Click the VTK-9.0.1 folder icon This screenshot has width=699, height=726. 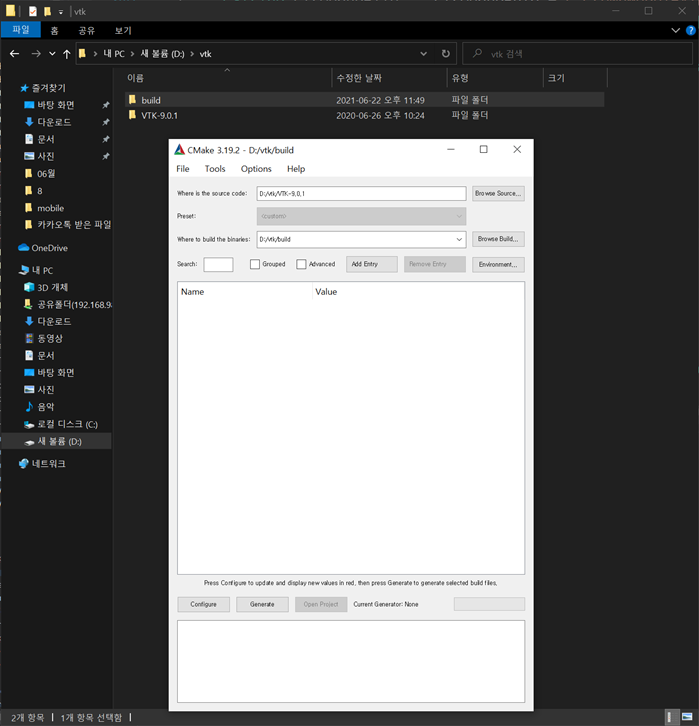[132, 115]
